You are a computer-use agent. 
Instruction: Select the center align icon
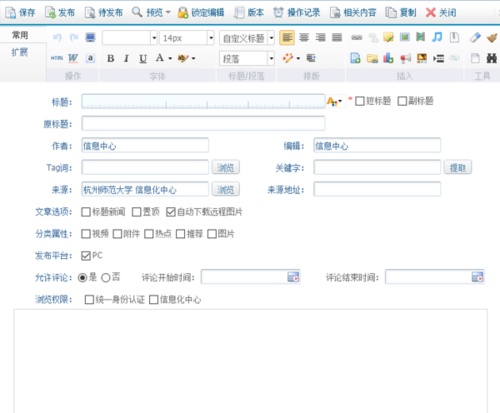(x=304, y=37)
